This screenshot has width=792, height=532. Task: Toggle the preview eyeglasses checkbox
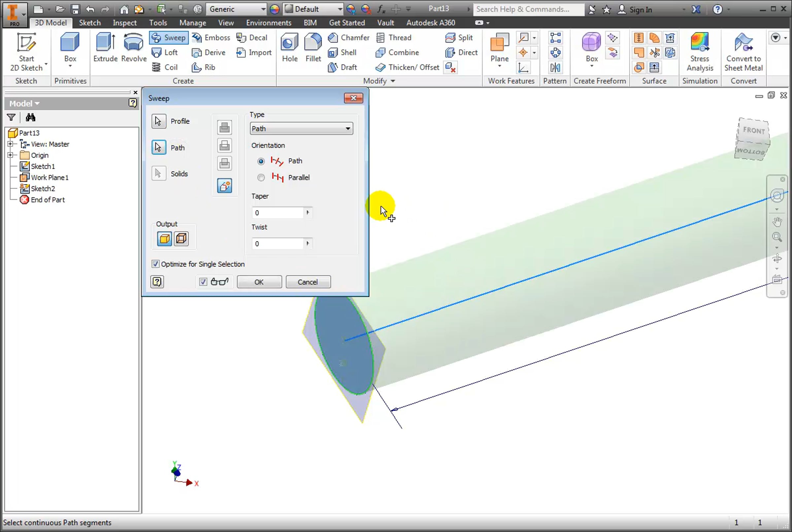click(203, 282)
